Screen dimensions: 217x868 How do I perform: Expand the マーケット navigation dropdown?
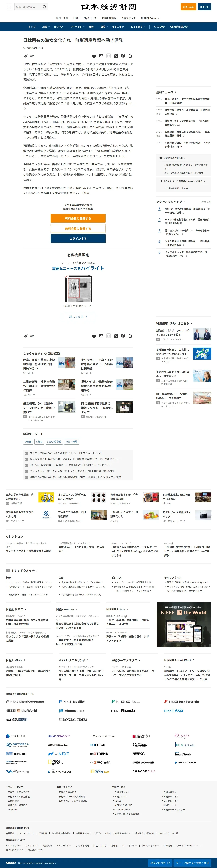pyautogui.click(x=78, y=27)
